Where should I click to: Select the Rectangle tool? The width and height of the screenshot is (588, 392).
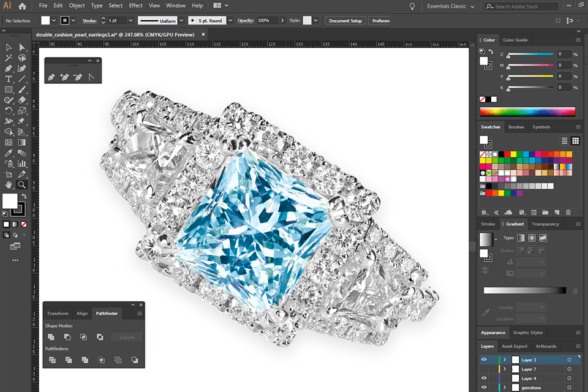pos(8,89)
